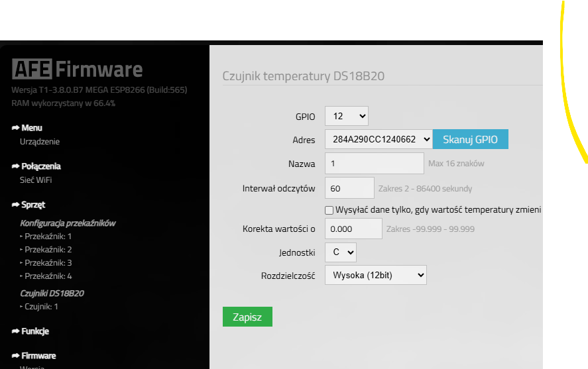This screenshot has height=369, width=588.
Task: Open the Jednostki units dropdown
Action: pyautogui.click(x=340, y=252)
